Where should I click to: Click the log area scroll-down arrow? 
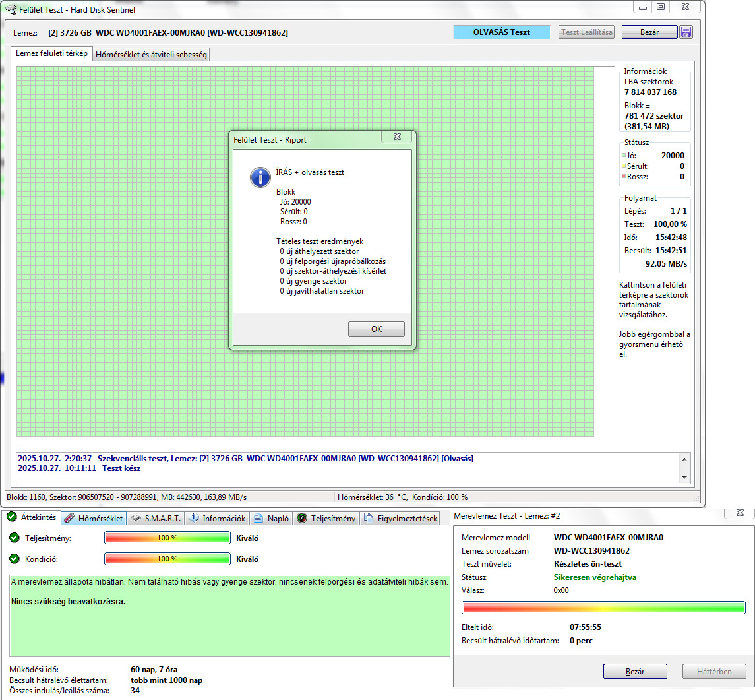click(x=684, y=478)
